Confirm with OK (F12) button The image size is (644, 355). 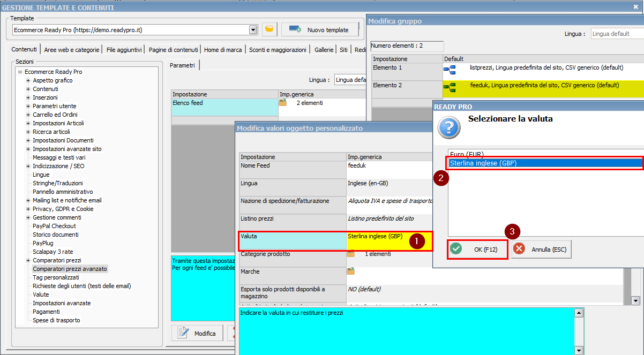[x=477, y=250]
